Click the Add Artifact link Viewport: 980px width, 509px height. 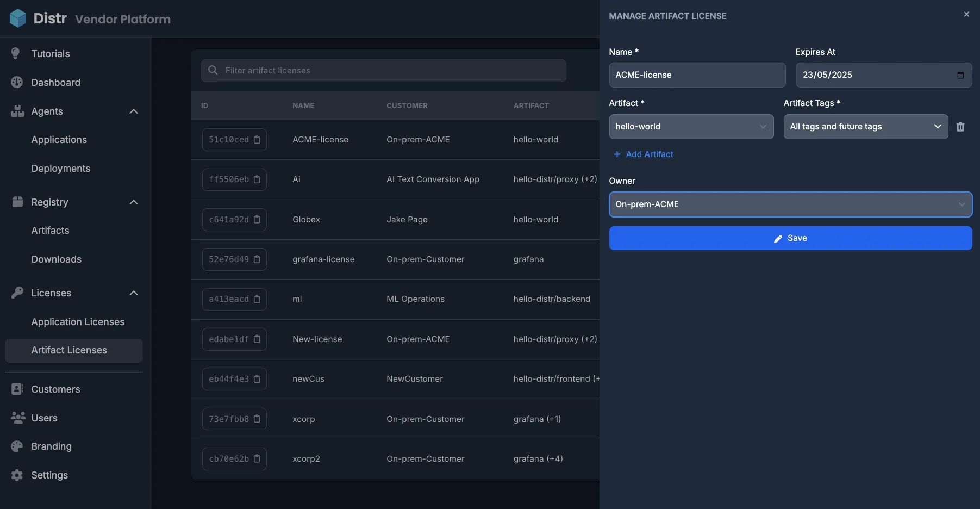coord(644,154)
